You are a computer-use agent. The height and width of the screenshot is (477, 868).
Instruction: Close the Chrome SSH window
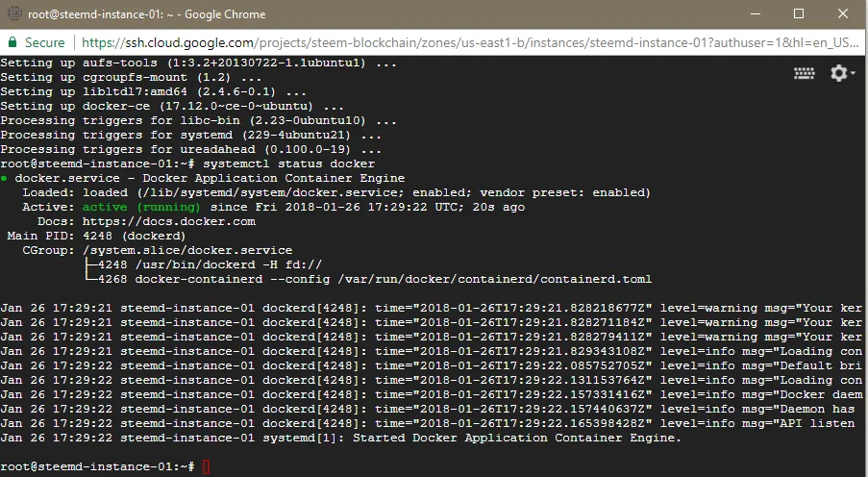coord(843,13)
